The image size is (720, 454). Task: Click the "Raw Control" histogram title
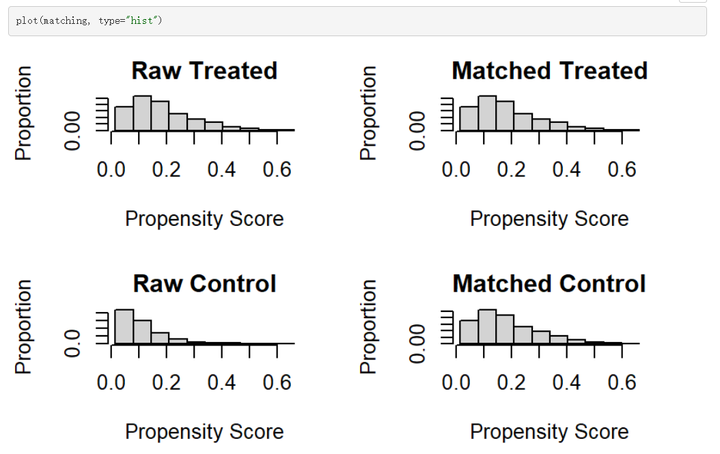click(x=204, y=284)
